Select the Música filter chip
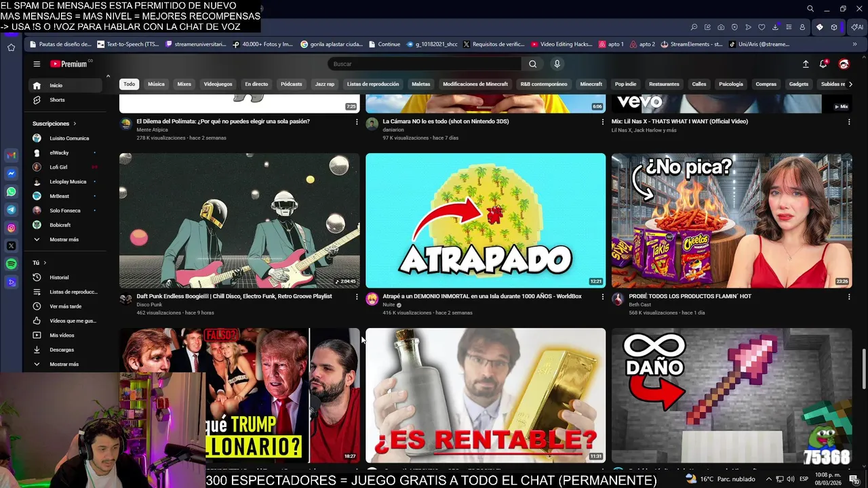Screen dimensions: 868x488 157,84
